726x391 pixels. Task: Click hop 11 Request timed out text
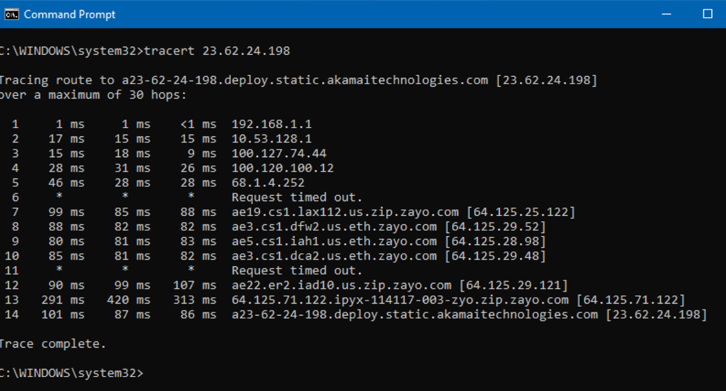[297, 271]
